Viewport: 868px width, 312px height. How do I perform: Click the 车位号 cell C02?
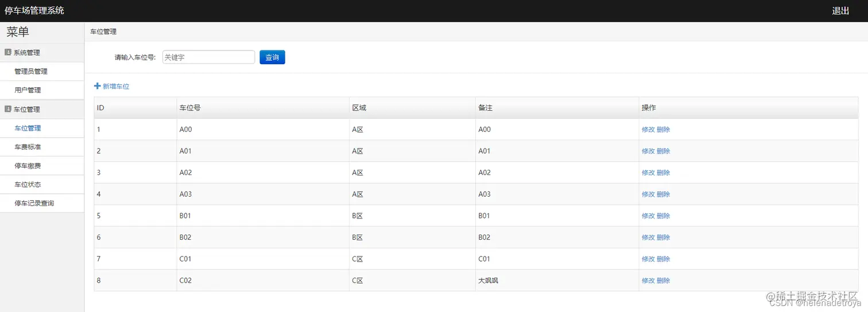(263, 280)
